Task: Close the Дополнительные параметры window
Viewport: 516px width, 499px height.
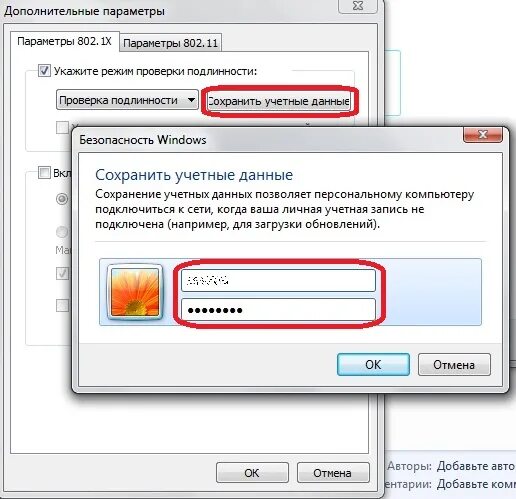Action: click(x=358, y=6)
